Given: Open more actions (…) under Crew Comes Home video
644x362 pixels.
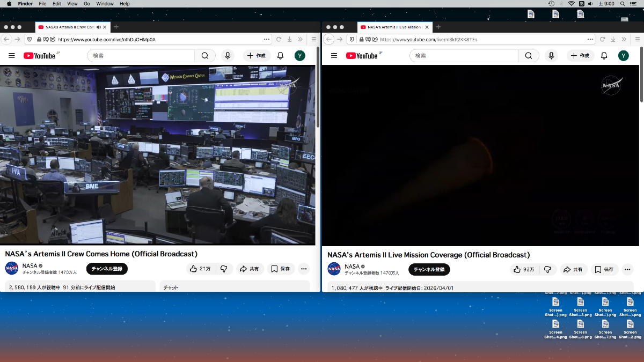Looking at the screenshot, I should pyautogui.click(x=304, y=269).
